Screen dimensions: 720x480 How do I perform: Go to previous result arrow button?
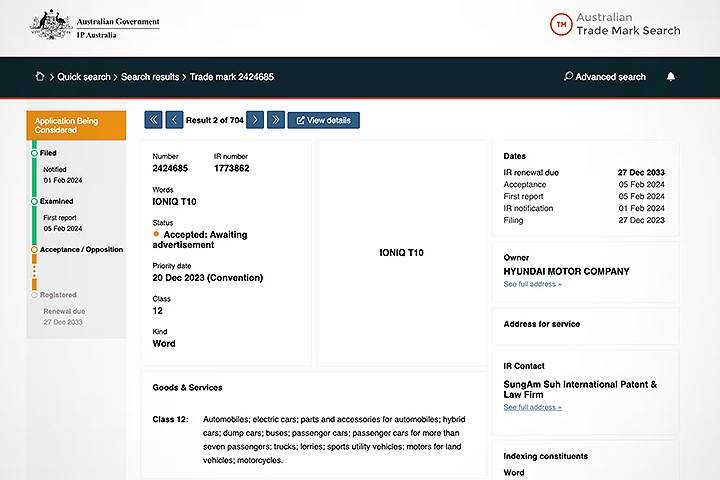(x=174, y=120)
